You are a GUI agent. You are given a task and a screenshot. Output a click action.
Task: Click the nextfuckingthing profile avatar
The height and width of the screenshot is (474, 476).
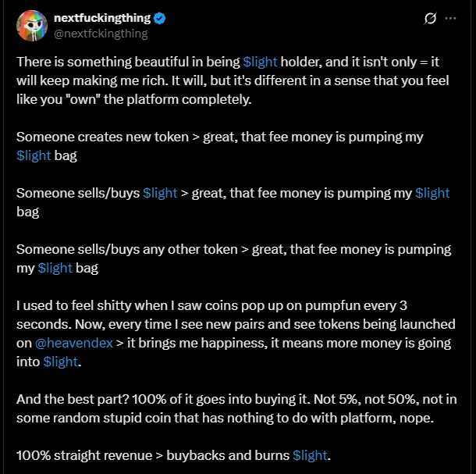point(31,26)
